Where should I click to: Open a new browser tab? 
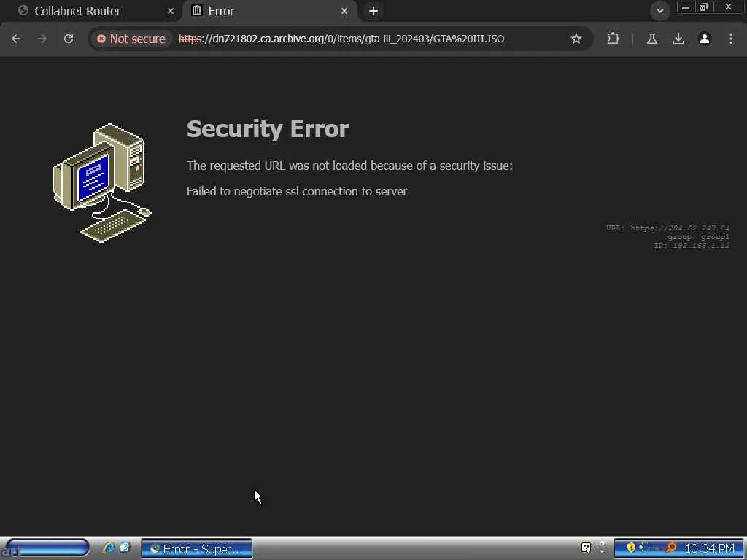pos(373,11)
